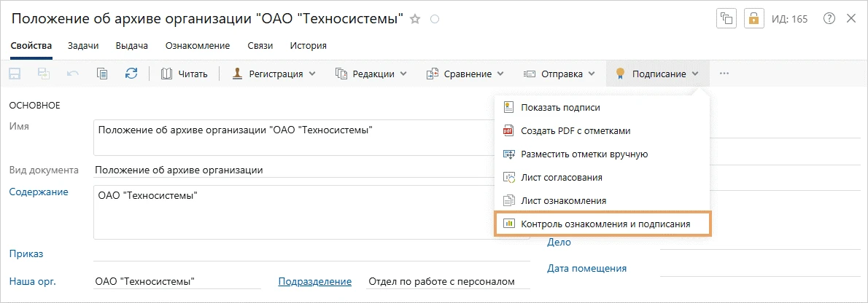Click the copy document icon in toolbar
Viewport: 868px width, 303px height.
pyautogui.click(x=102, y=74)
